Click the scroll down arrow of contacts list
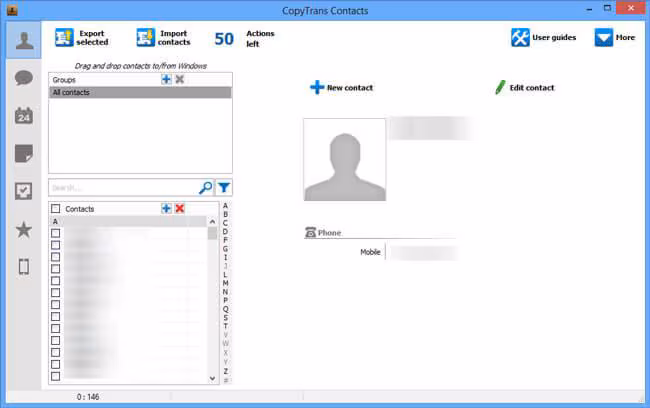Viewport: 650px width, 408px height. pos(212,378)
